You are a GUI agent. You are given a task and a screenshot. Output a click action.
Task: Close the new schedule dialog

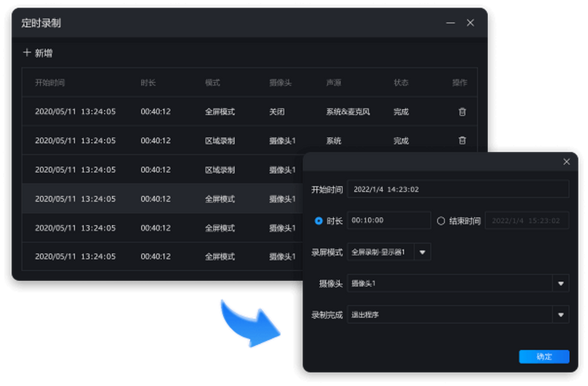pos(566,162)
